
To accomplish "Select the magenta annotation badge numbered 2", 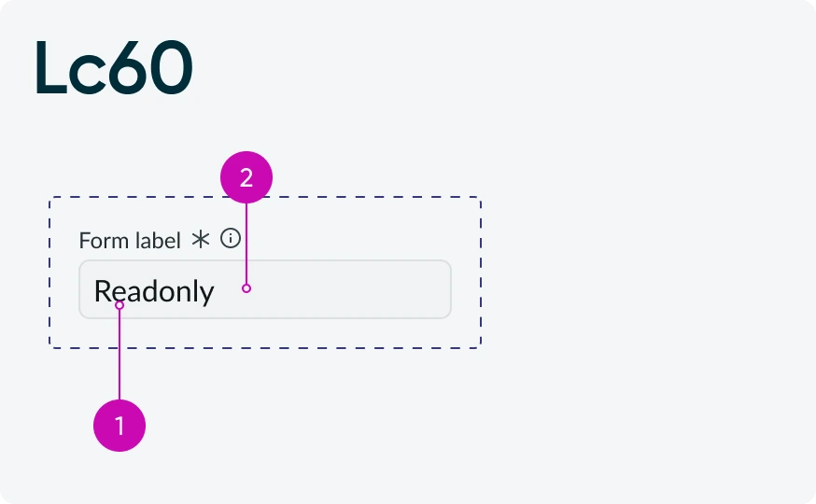I will pyautogui.click(x=246, y=177).
